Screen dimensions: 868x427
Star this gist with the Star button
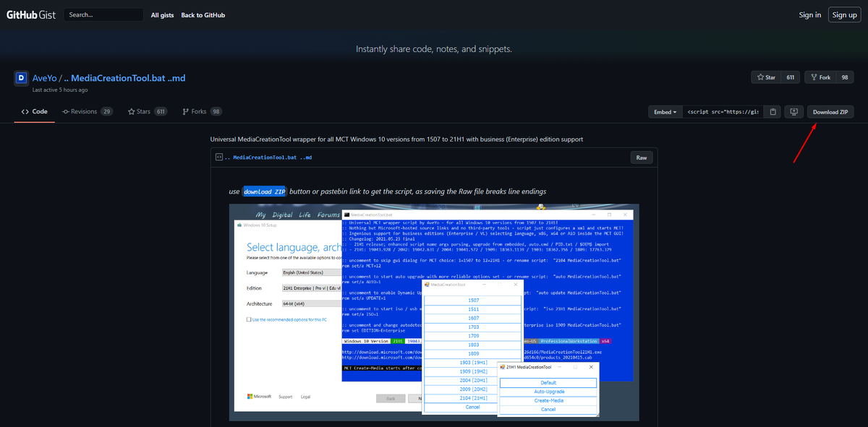tap(767, 77)
